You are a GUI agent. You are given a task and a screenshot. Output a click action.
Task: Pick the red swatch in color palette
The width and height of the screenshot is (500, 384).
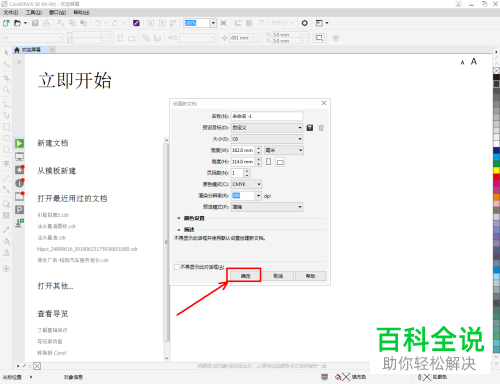click(496, 177)
